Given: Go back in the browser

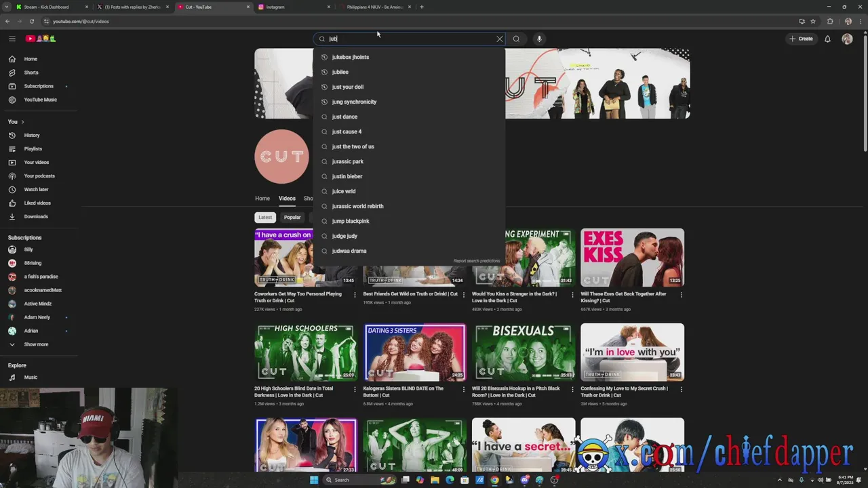Looking at the screenshot, I should [x=7, y=21].
